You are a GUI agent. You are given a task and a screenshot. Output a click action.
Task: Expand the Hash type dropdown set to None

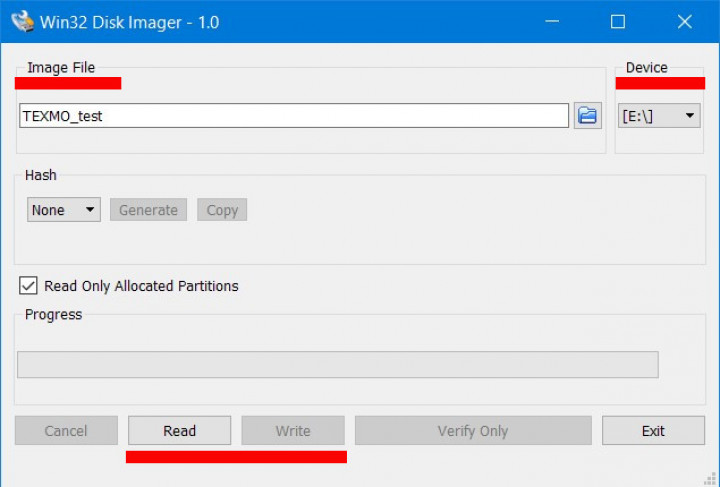(x=64, y=210)
